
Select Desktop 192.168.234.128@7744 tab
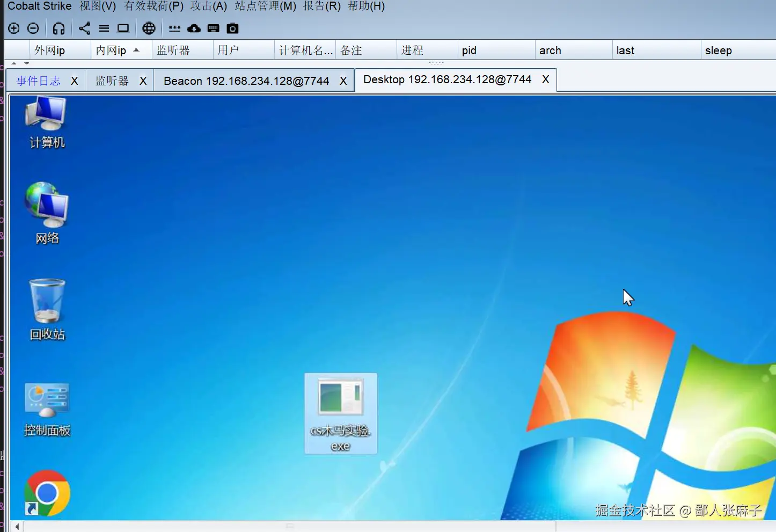coord(448,79)
